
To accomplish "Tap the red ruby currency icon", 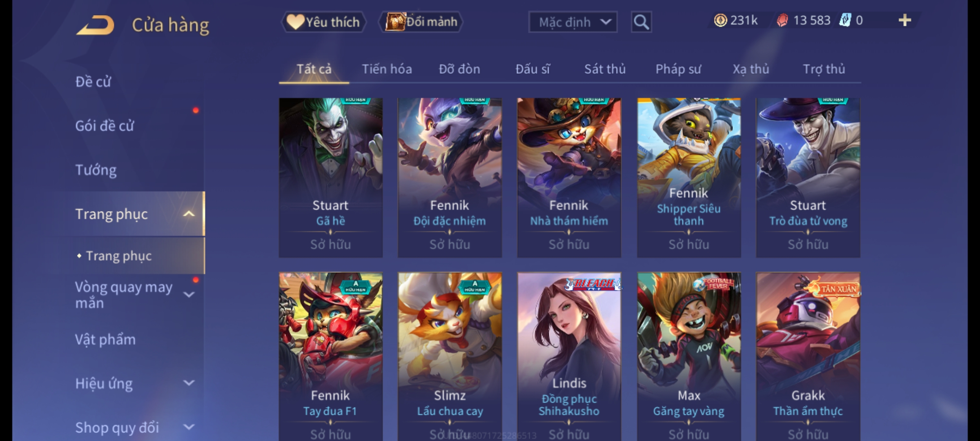I will 782,20.
